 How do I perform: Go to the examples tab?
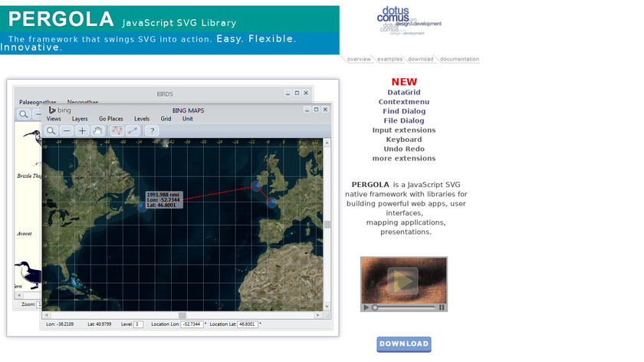pos(389,59)
